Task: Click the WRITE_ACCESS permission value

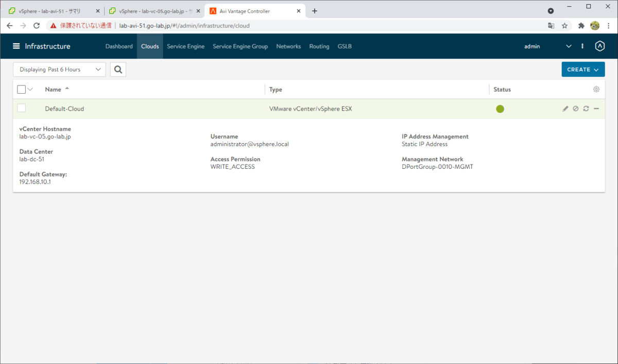Action: tap(233, 167)
